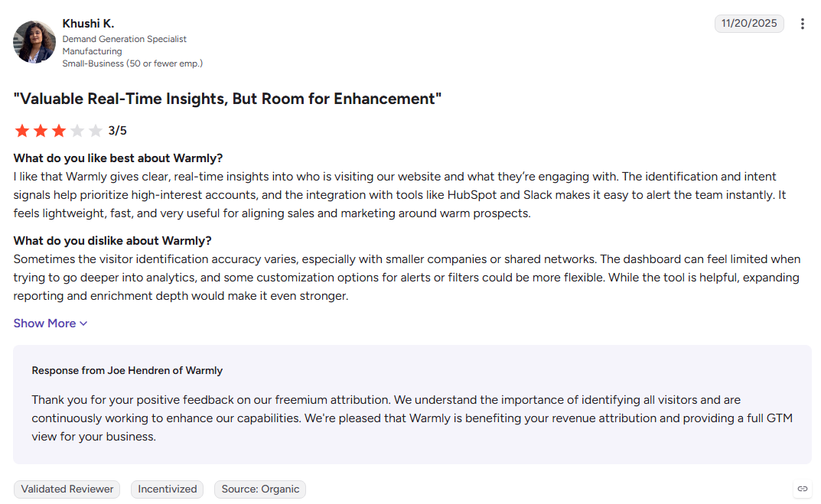The image size is (821, 504).
Task: Click the Show More chevron arrow
Action: 83,324
